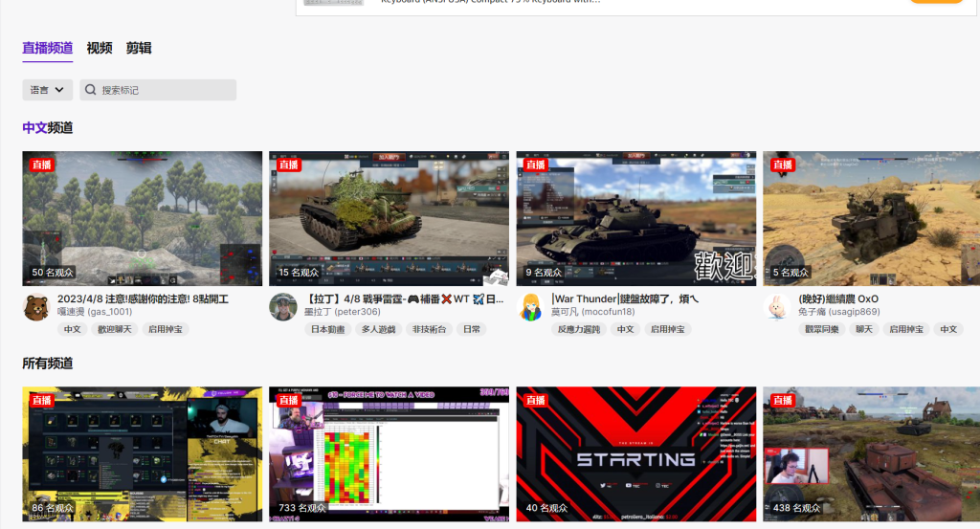Select the 聊天 tag under usagip869
This screenshot has height=529, width=980.
coord(864,329)
